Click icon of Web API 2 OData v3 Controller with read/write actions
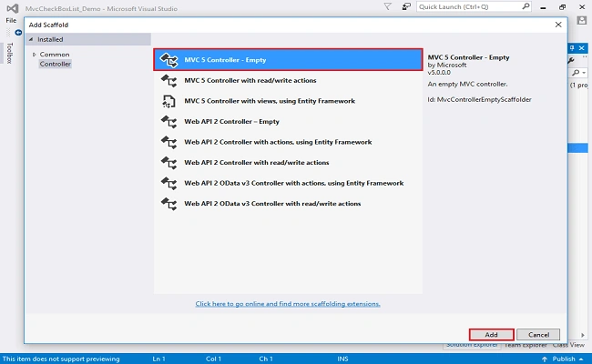The width and height of the screenshot is (592, 364). [x=168, y=204]
